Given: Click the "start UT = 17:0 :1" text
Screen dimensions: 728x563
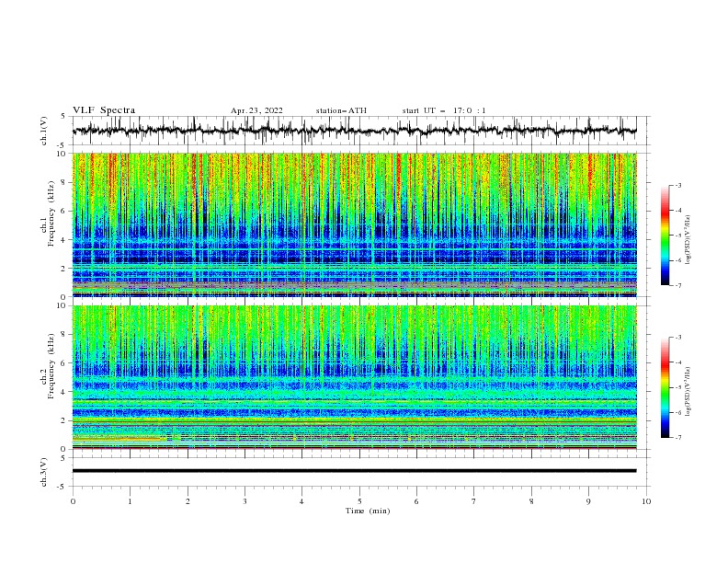Looking at the screenshot, I should [444, 110].
